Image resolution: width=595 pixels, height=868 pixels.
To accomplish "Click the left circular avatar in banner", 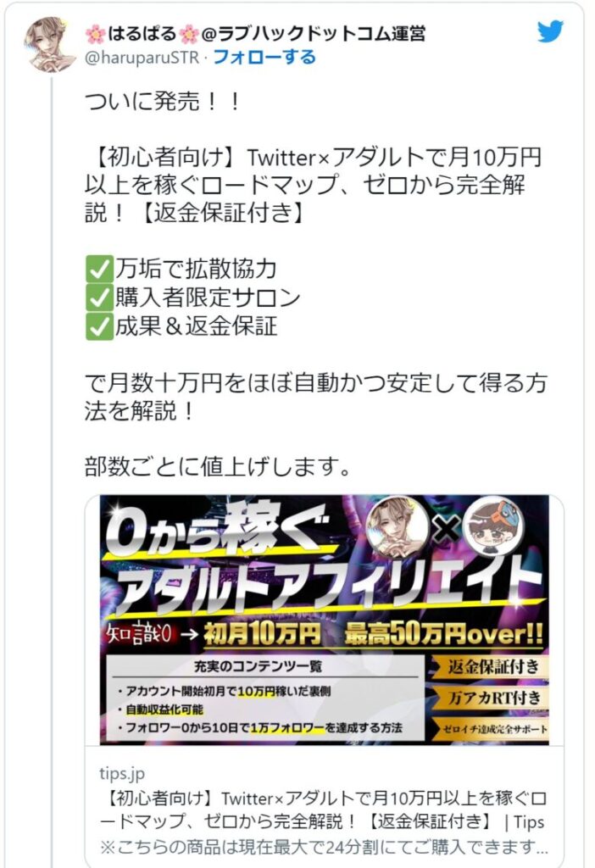I will (398, 527).
